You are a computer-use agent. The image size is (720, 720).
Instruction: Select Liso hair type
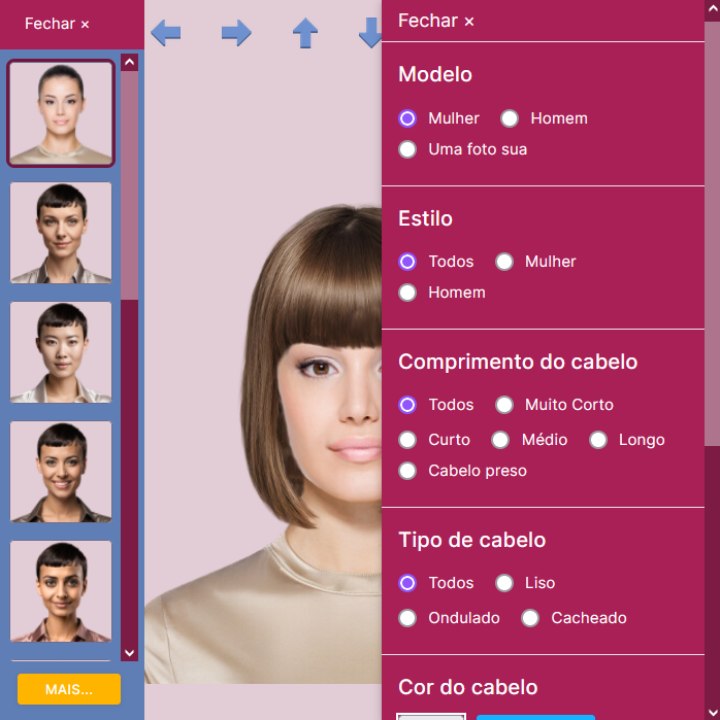point(505,583)
